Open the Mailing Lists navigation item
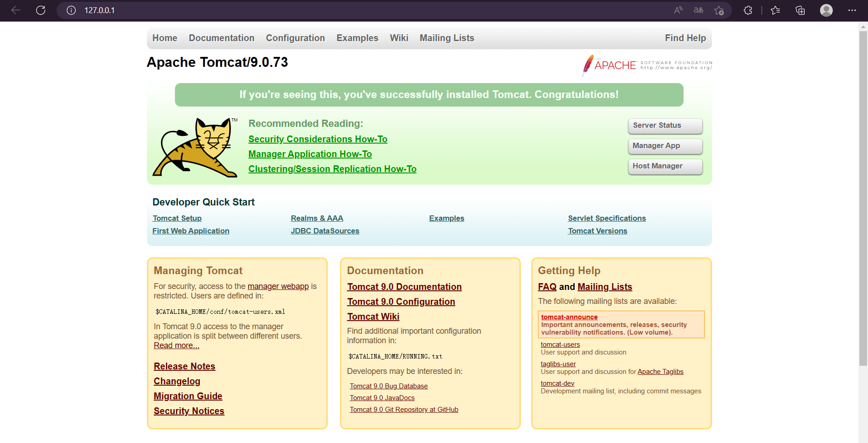The height and width of the screenshot is (443, 868). point(447,38)
